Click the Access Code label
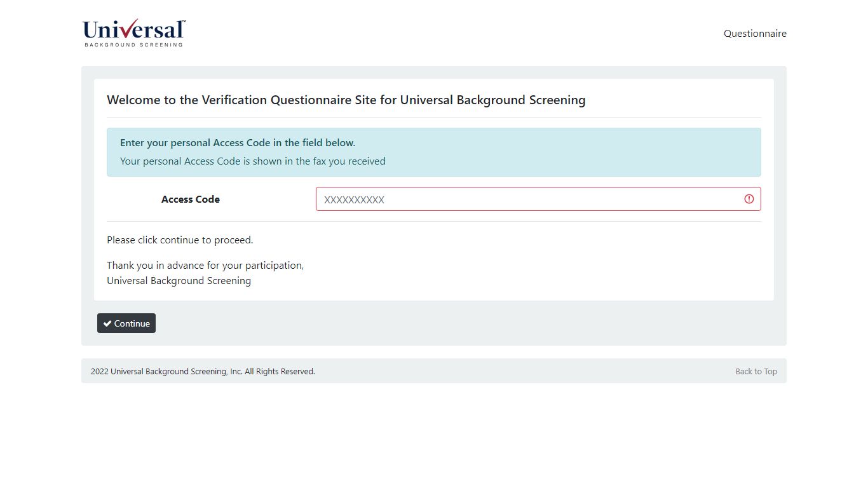Viewport: 868px width, 488px height. 191,199
